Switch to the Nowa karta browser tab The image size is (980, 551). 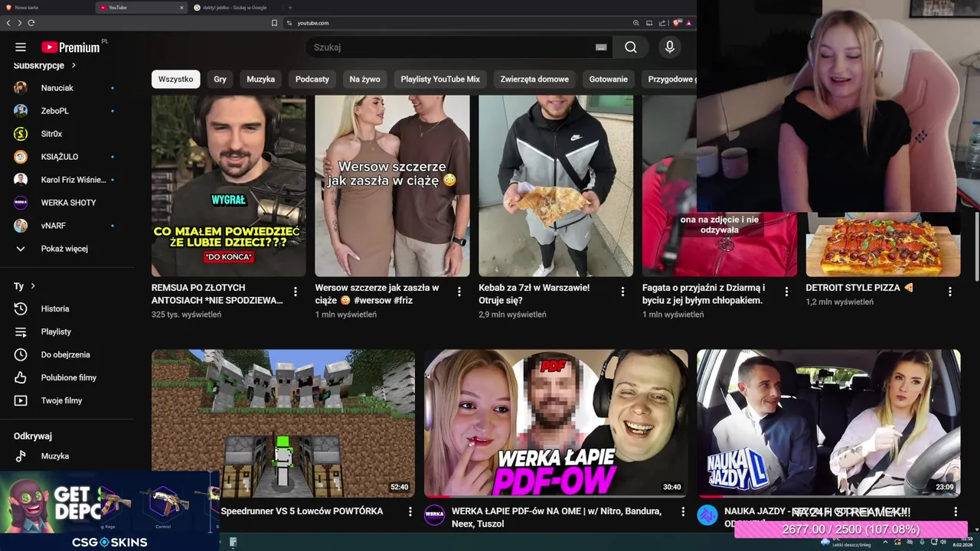(x=46, y=8)
